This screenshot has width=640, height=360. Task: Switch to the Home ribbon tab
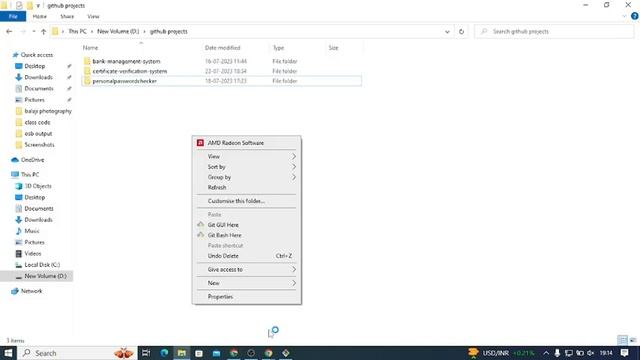click(40, 16)
